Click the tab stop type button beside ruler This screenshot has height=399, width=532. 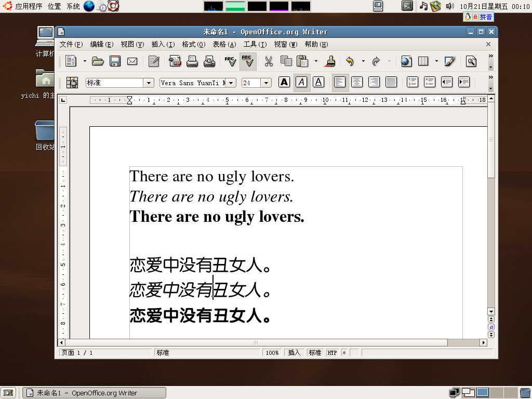coord(63,100)
